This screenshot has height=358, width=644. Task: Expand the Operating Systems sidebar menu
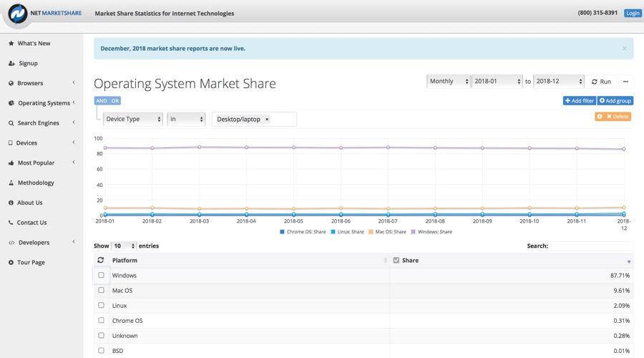tap(43, 103)
